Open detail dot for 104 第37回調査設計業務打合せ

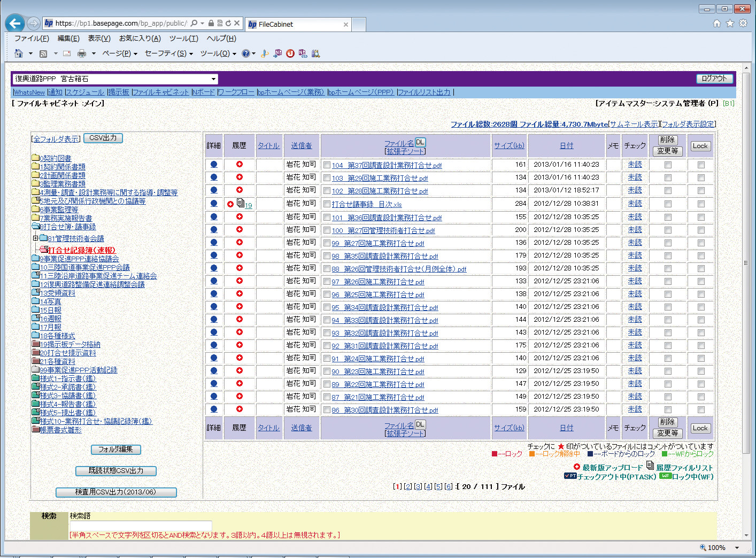point(214,165)
